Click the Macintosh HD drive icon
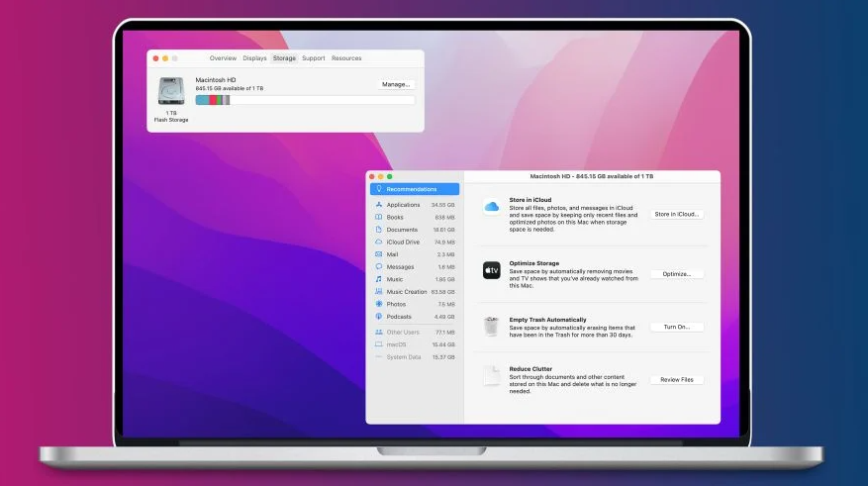868x486 pixels. [170, 91]
